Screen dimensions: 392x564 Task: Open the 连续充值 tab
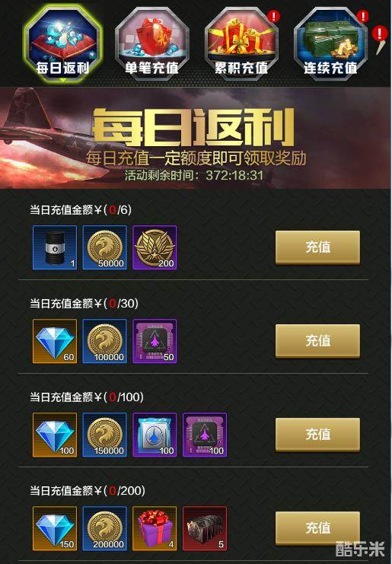330,44
